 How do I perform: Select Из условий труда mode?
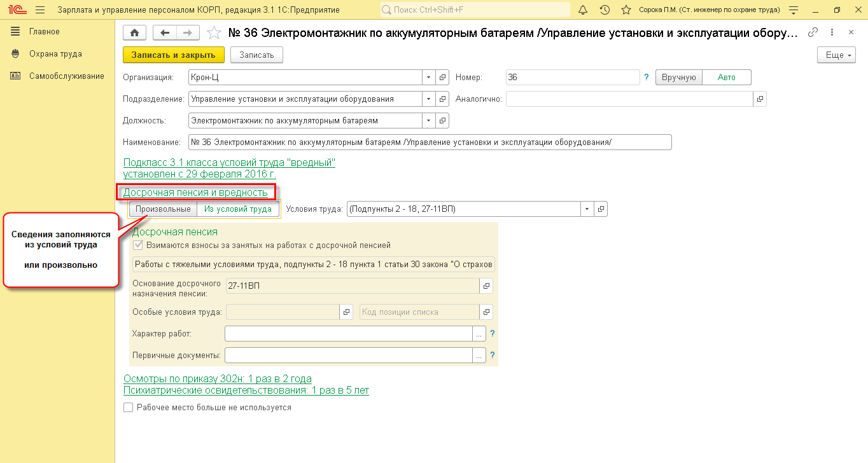click(238, 209)
